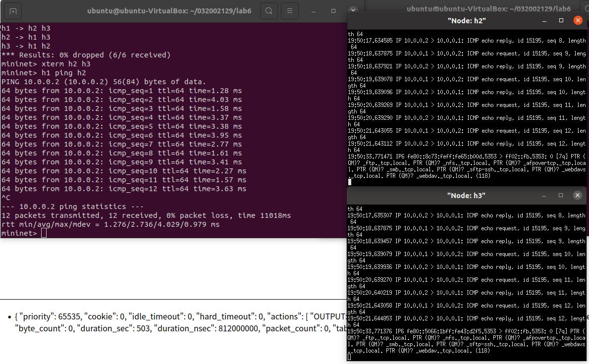Viewport: 589px width, 364px height.
Task: Minimize the "Node: h3" window
Action: (x=544, y=195)
